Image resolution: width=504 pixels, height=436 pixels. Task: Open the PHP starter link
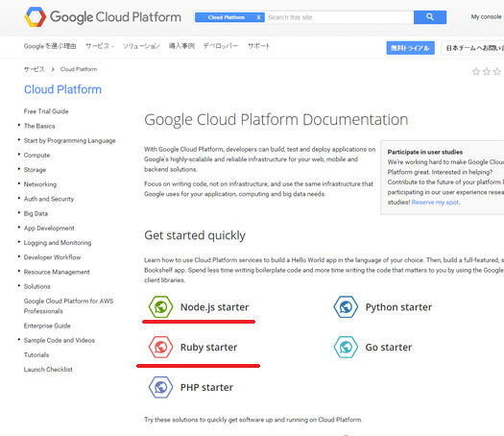(206, 387)
